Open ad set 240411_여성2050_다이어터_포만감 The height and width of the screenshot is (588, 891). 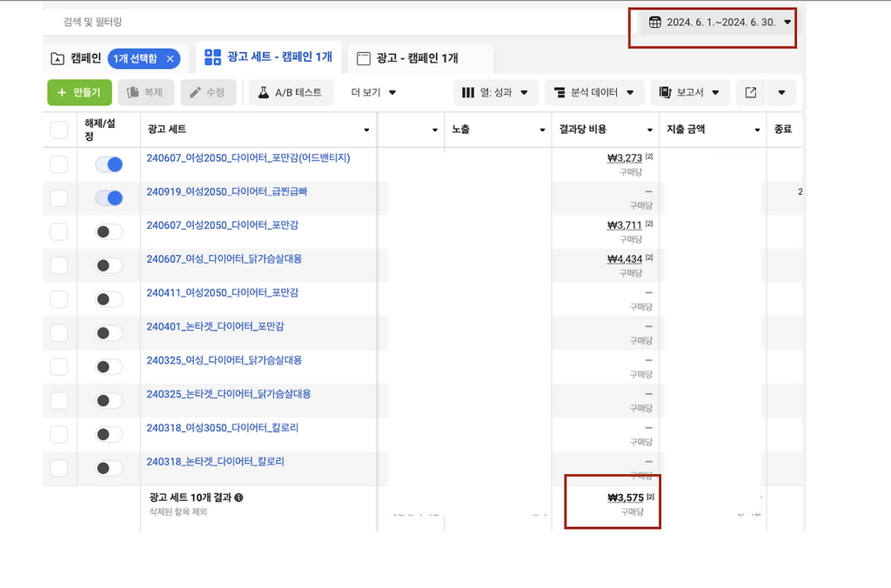pyautogui.click(x=222, y=292)
